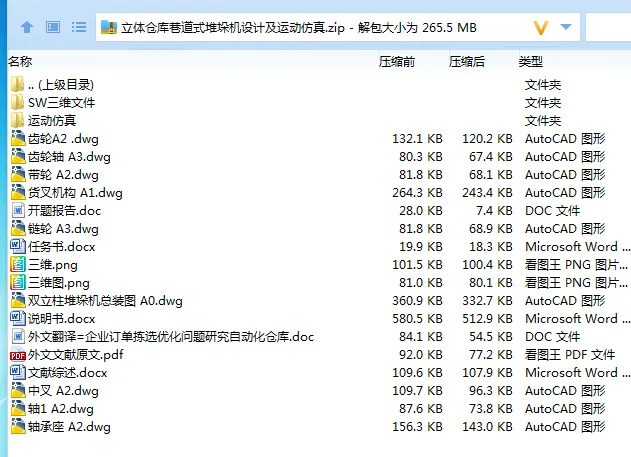Click 243.4 KB compressed size value
The height and width of the screenshot is (457, 631).
click(x=487, y=193)
